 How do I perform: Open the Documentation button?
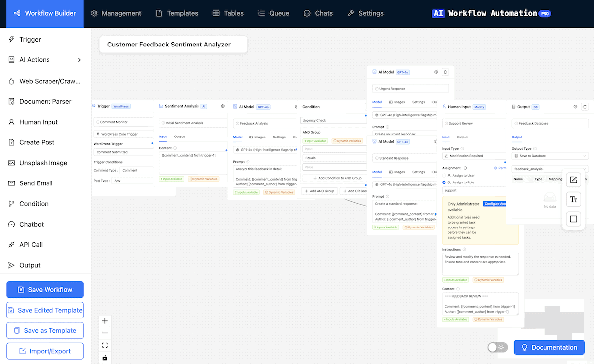click(x=549, y=347)
